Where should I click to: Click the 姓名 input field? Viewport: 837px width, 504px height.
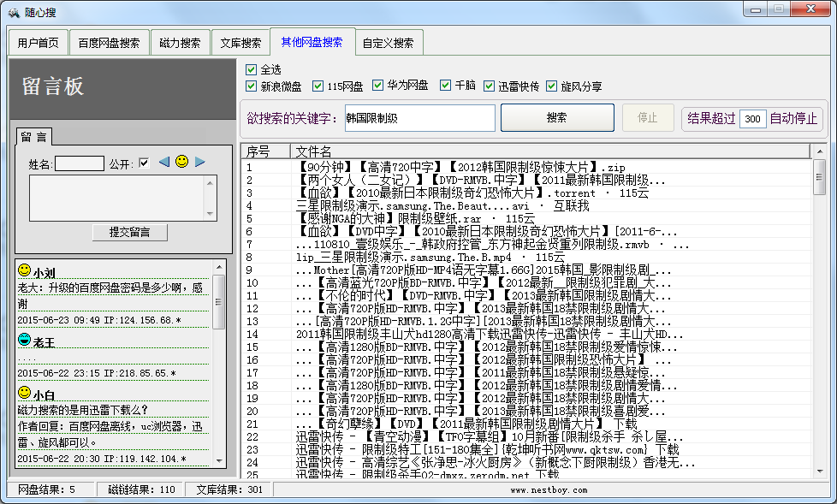point(80,163)
